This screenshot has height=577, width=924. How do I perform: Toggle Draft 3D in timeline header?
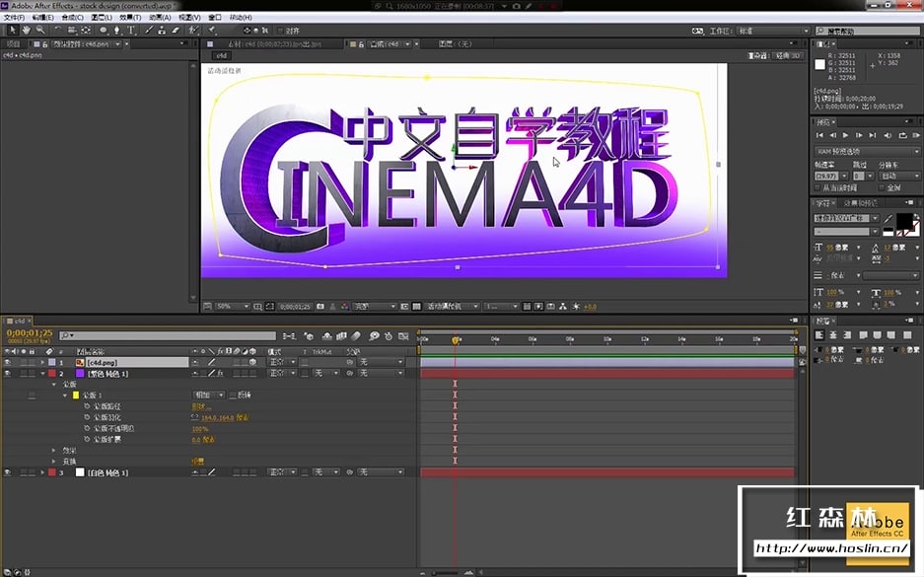pos(309,336)
